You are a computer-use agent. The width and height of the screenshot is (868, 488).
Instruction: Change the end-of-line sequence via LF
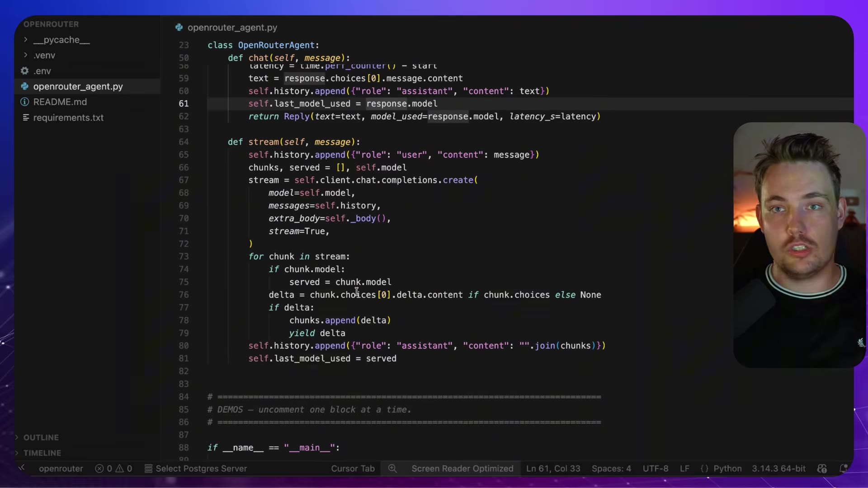click(684, 469)
